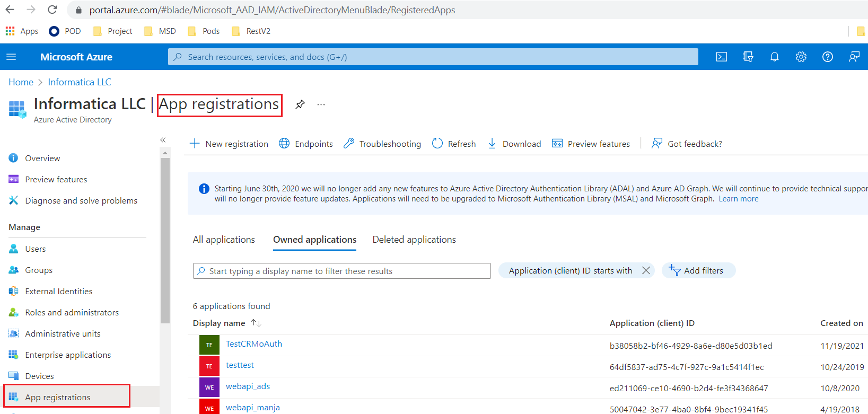This screenshot has height=414, width=868.
Task: Open the RestV2 bookmarks folder
Action: (x=251, y=31)
